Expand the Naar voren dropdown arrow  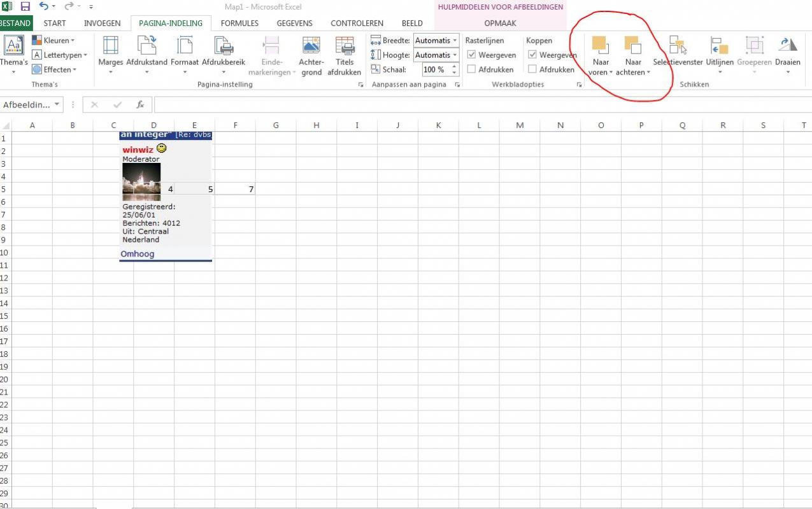point(611,73)
